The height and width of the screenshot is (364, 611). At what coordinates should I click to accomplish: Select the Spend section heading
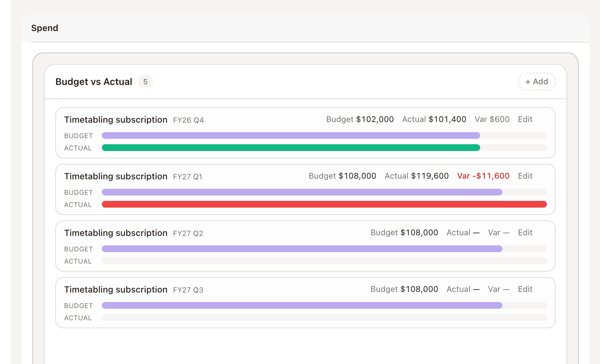[x=45, y=28]
